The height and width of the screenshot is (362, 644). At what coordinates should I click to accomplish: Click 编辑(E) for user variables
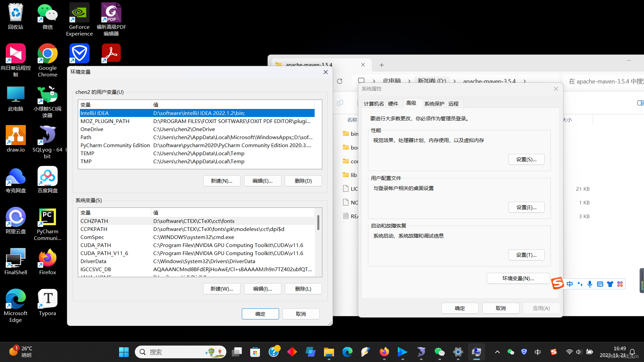coord(263,181)
